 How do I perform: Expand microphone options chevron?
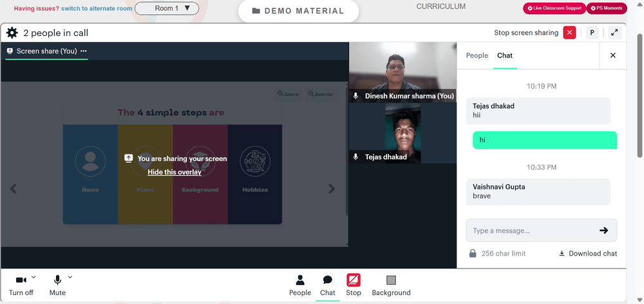(x=70, y=277)
